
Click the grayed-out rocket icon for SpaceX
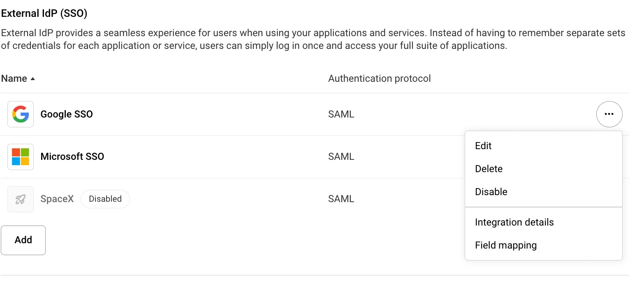point(20,199)
